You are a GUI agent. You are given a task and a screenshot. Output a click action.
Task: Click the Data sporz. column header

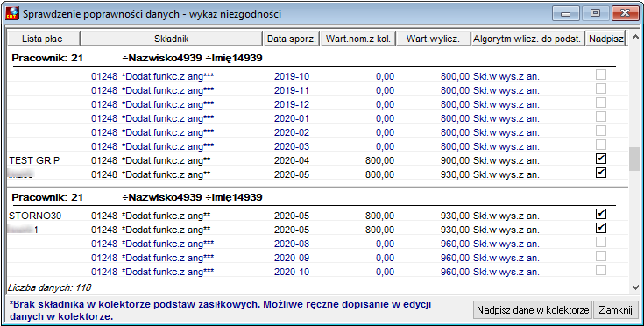click(291, 39)
